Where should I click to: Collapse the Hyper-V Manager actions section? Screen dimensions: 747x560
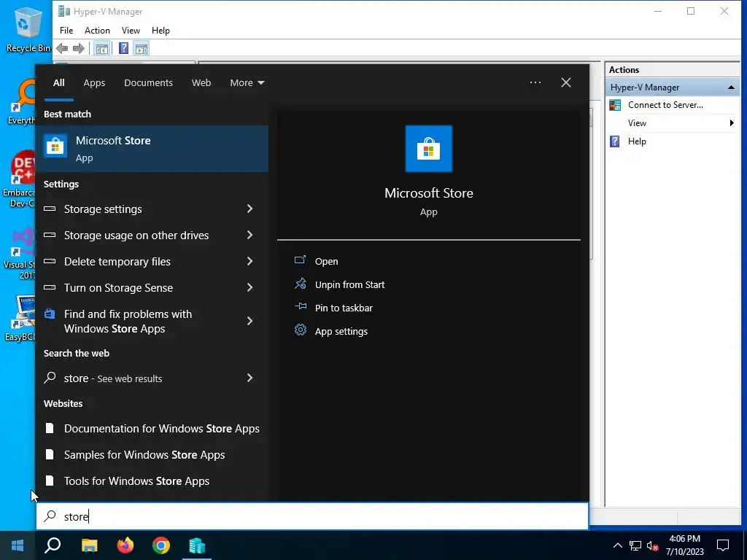point(731,87)
